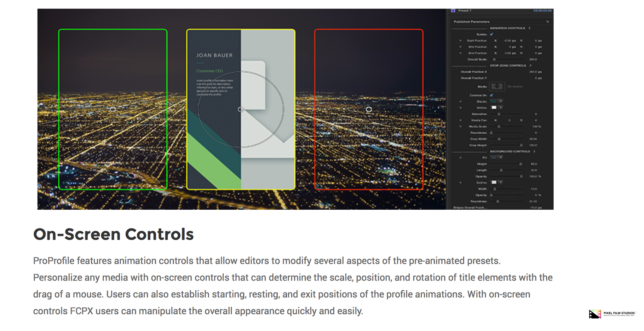Expand the Whites color disclosure triangle
Image resolution: width=644 pixels, height=331 pixels.
point(460,108)
